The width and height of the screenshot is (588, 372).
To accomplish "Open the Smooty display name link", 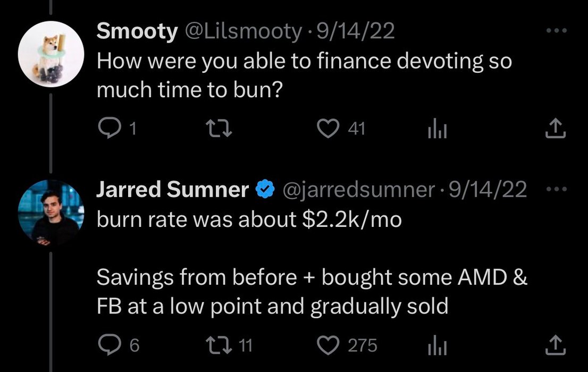I will pyautogui.click(x=137, y=32).
